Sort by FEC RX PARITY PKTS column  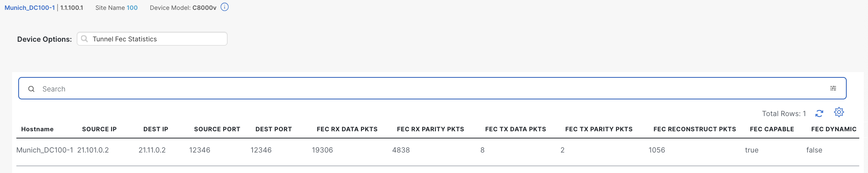click(x=430, y=129)
